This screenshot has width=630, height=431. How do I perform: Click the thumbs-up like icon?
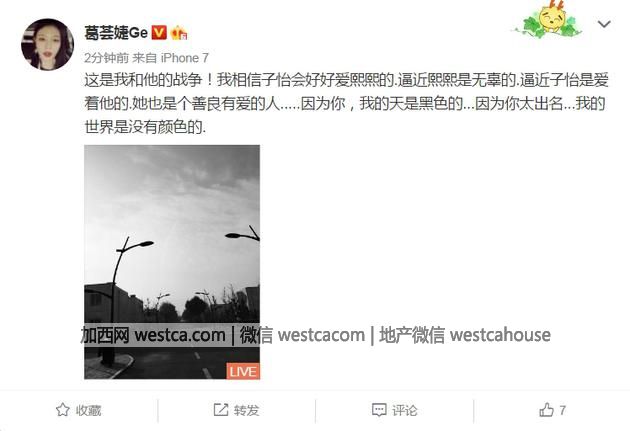546,410
